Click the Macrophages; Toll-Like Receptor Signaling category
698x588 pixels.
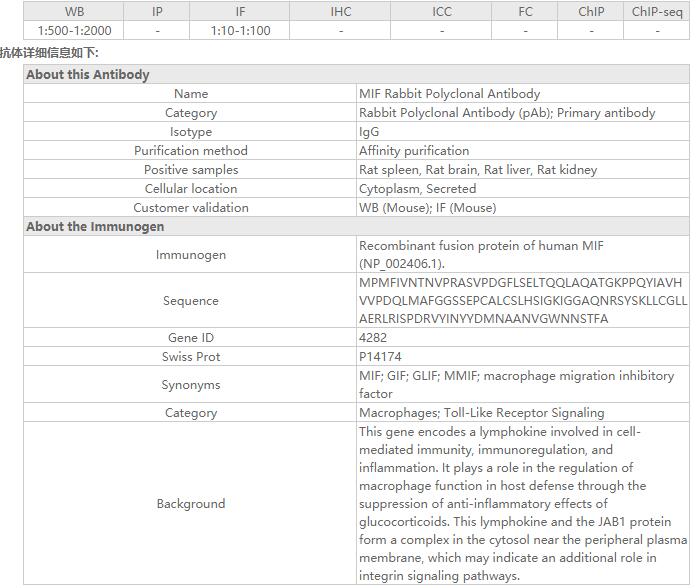(x=481, y=413)
